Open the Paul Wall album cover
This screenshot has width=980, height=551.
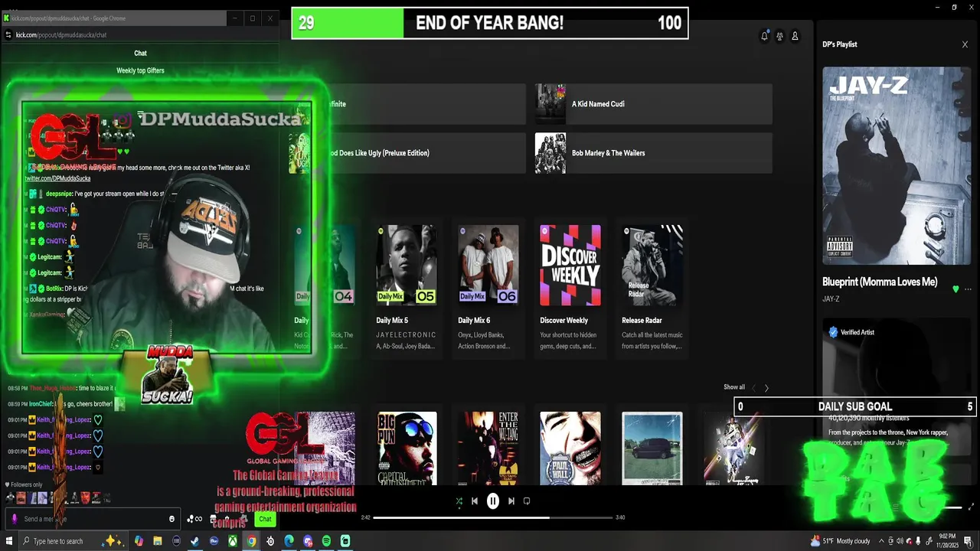(570, 448)
